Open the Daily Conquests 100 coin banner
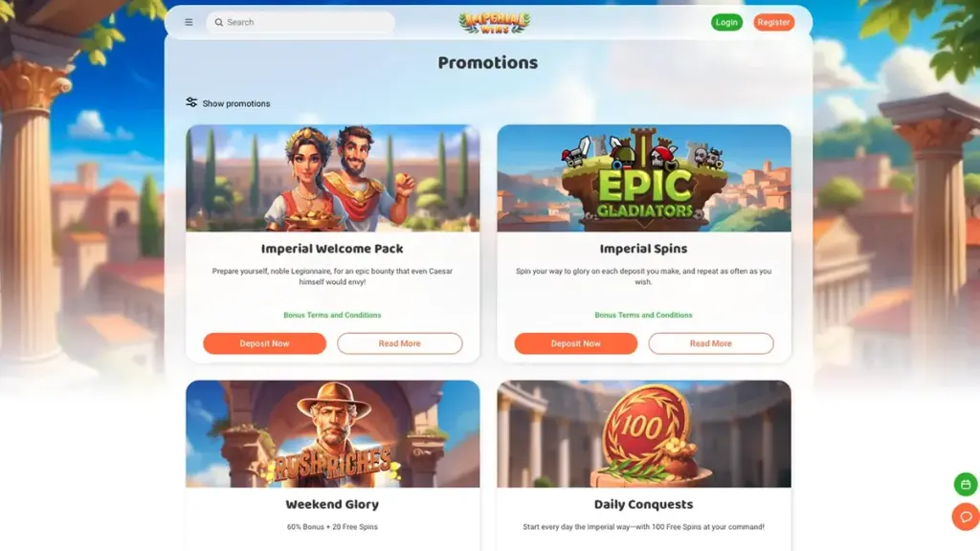 coord(644,434)
